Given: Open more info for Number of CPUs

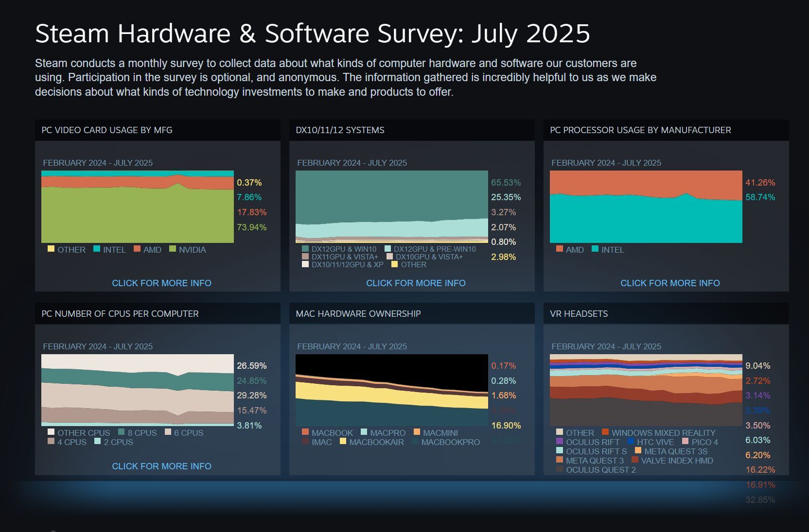Looking at the screenshot, I should [161, 466].
